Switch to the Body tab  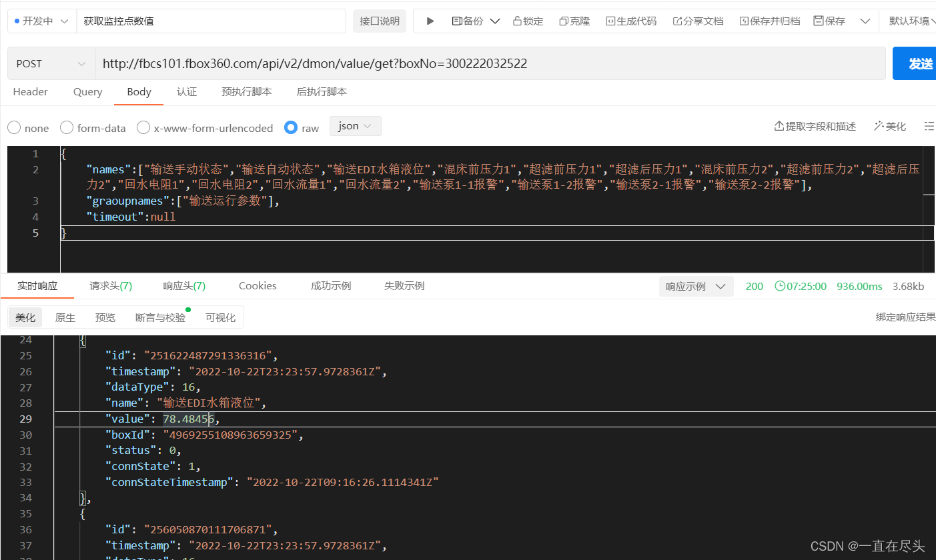[139, 92]
